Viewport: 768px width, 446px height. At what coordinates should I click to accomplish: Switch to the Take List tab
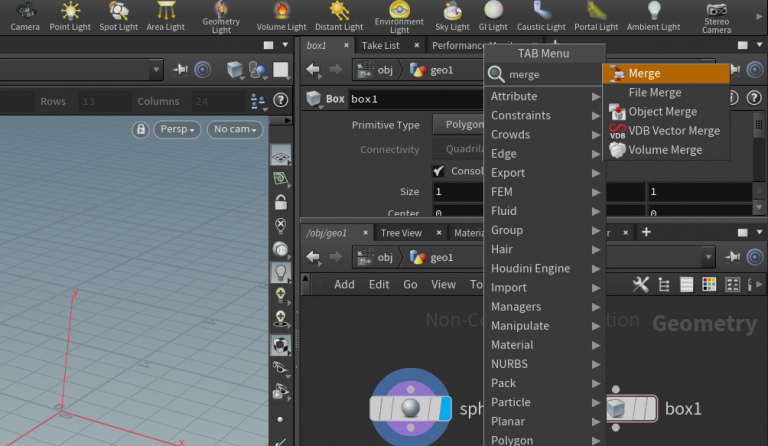click(x=381, y=46)
